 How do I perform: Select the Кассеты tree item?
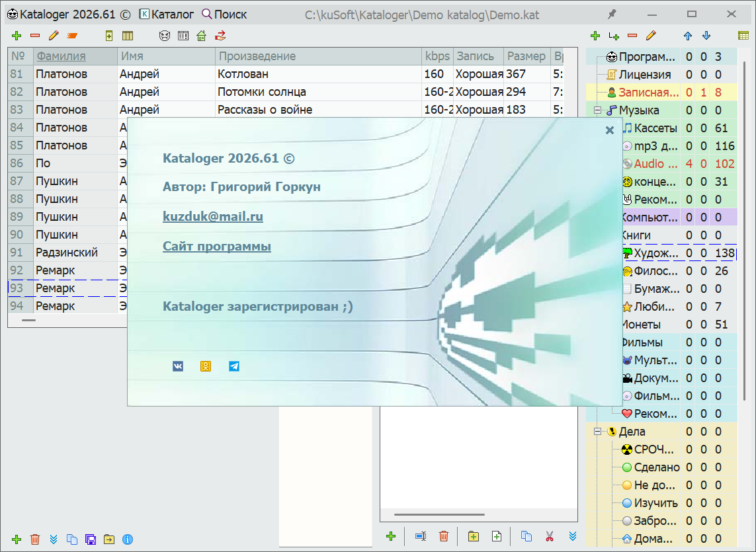pos(655,128)
